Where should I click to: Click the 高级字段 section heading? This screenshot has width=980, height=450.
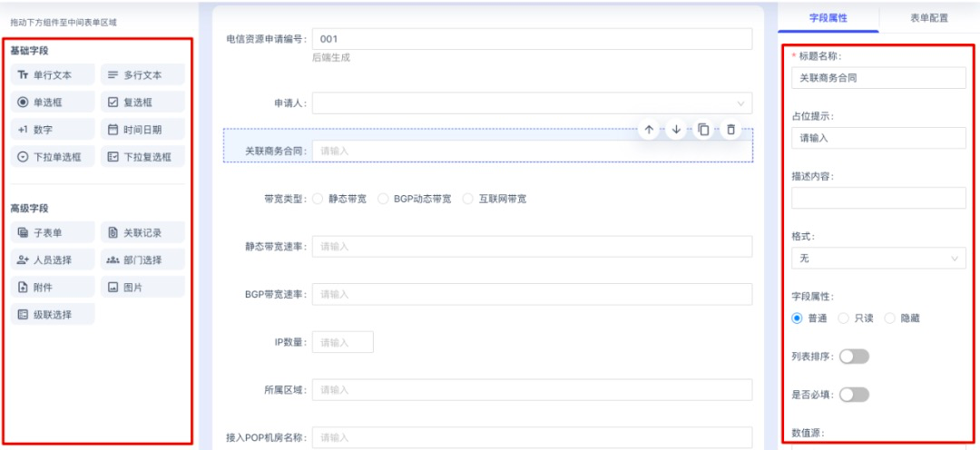[x=29, y=208]
